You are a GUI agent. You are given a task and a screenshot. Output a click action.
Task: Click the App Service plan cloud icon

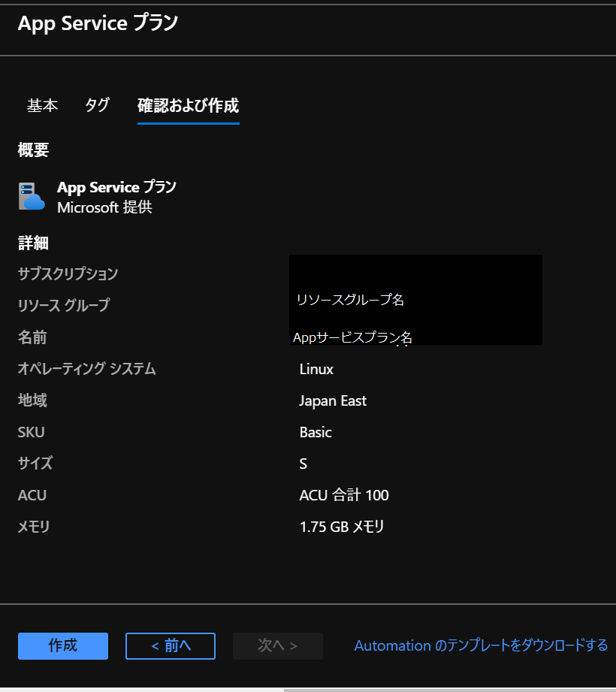coord(32,196)
